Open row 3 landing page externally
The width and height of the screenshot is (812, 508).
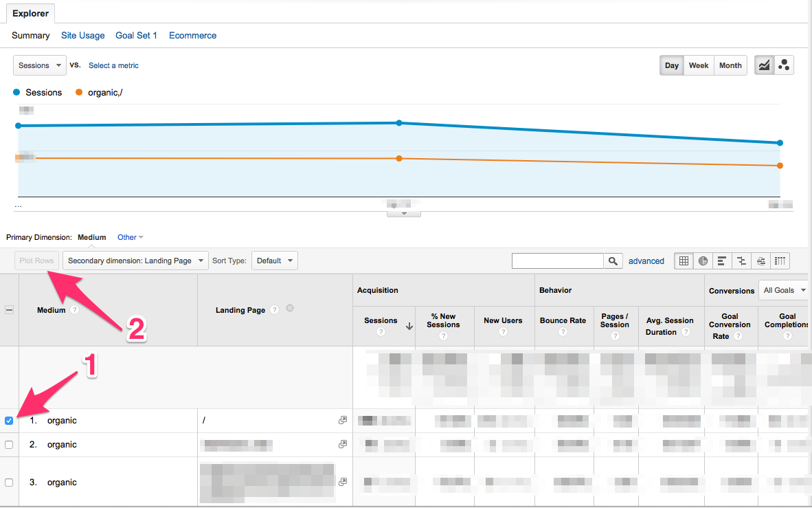tap(342, 482)
